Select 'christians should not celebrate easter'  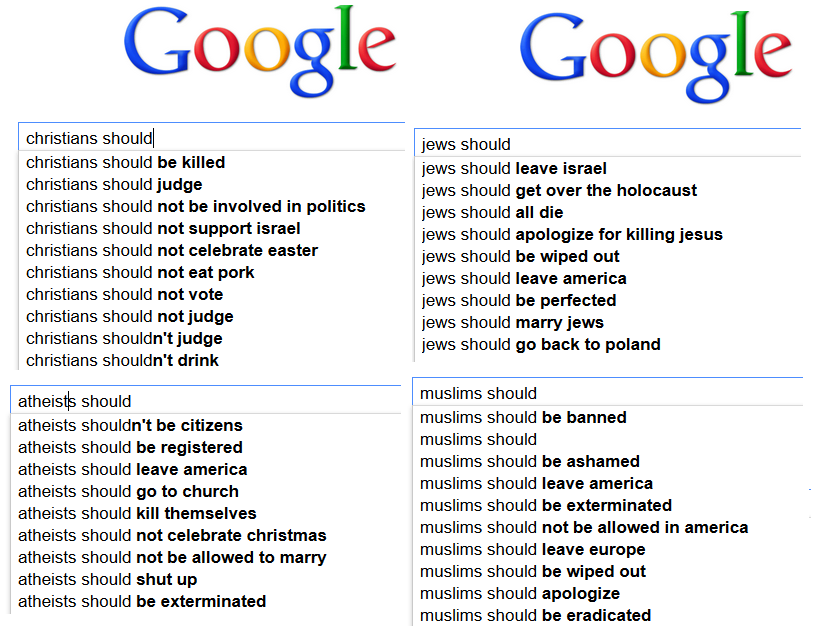pos(172,250)
